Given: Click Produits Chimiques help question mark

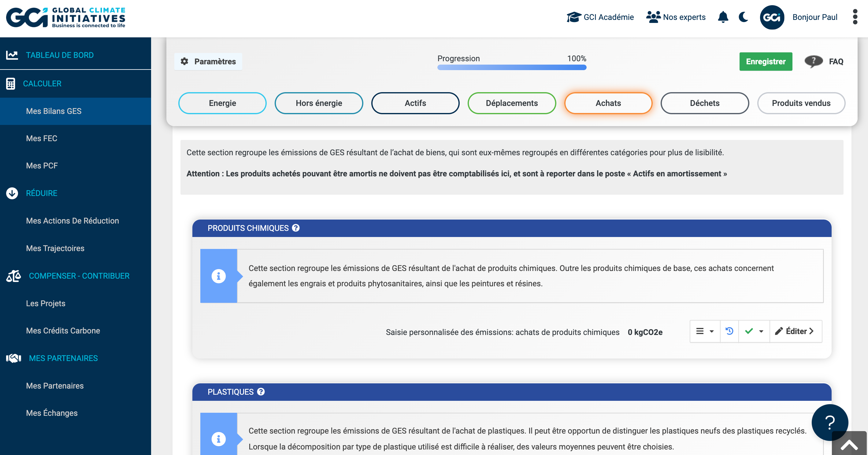Looking at the screenshot, I should [296, 228].
